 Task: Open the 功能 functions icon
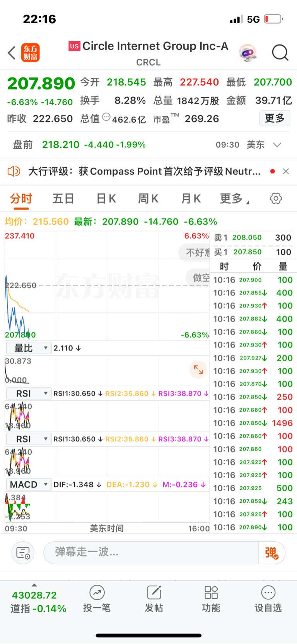pyautogui.click(x=211, y=599)
